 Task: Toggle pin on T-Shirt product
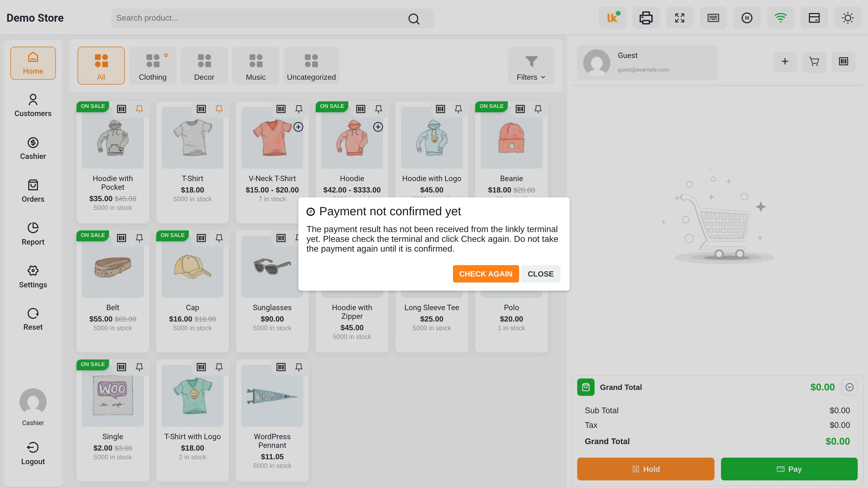pos(219,109)
